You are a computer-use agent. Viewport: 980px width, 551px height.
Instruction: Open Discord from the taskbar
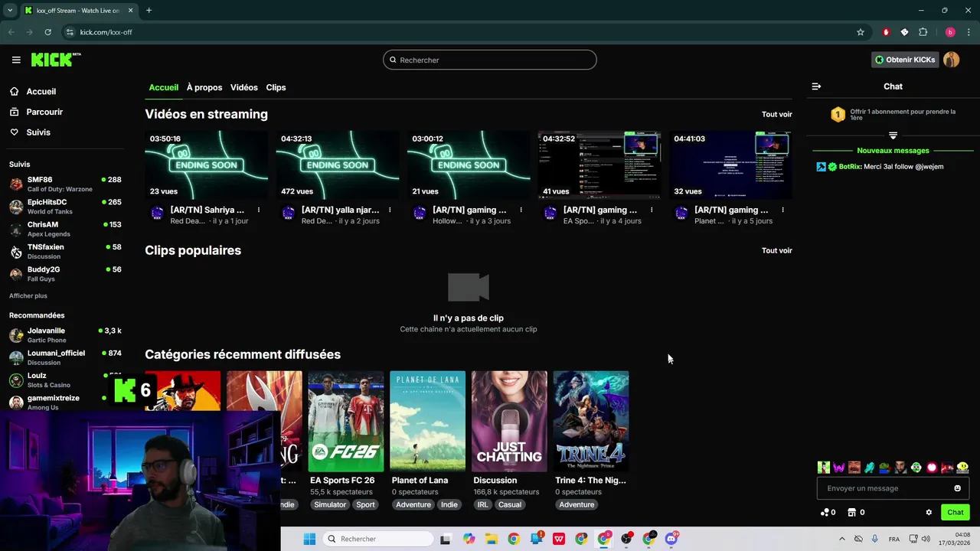[x=671, y=539]
